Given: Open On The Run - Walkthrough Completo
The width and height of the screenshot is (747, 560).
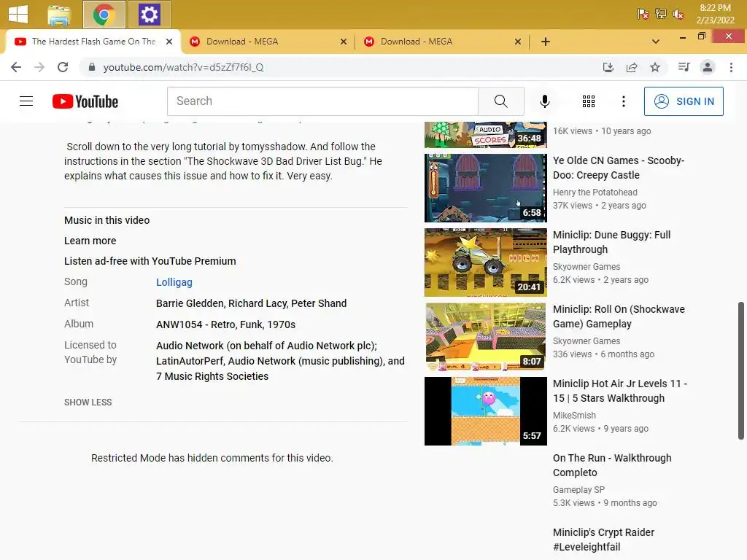Looking at the screenshot, I should [x=612, y=464].
